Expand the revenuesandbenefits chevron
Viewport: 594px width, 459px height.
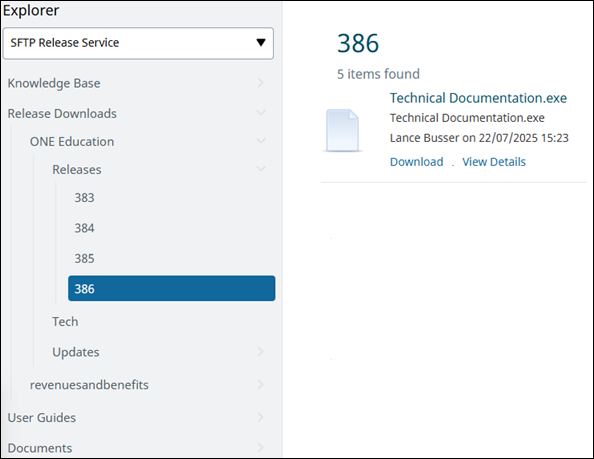point(261,384)
